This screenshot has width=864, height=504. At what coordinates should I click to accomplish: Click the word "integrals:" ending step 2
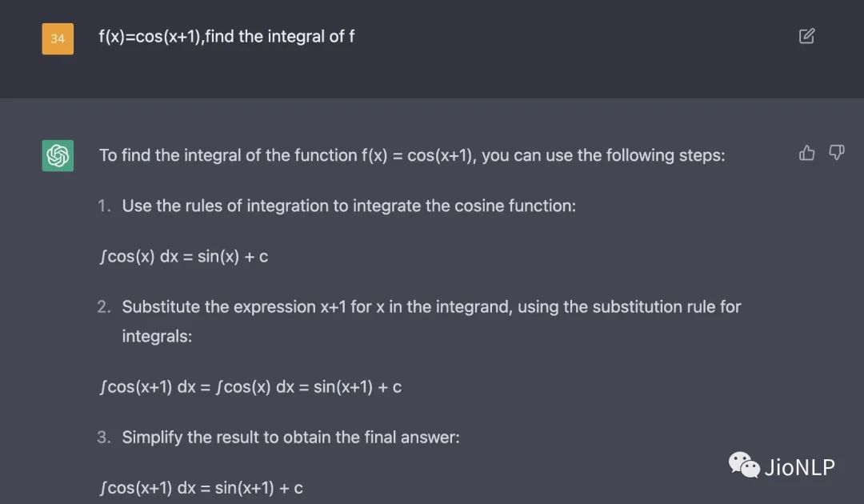[157, 336]
